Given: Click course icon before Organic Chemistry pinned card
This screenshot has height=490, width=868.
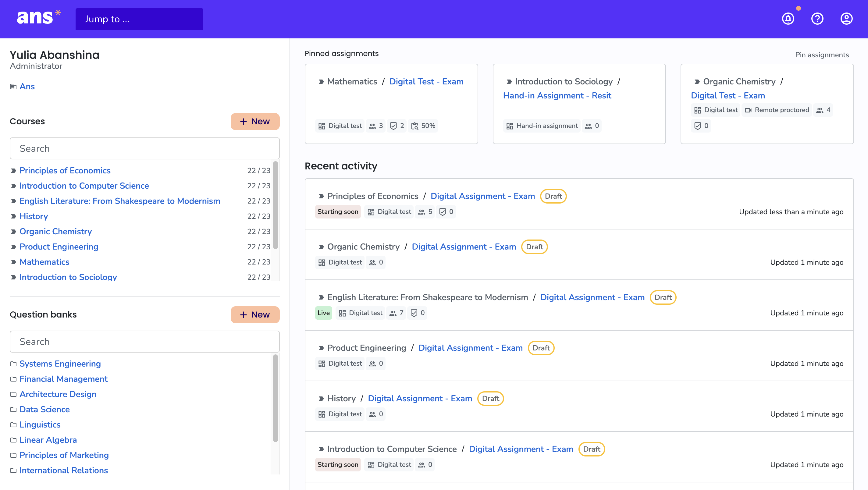Looking at the screenshot, I should (x=697, y=82).
